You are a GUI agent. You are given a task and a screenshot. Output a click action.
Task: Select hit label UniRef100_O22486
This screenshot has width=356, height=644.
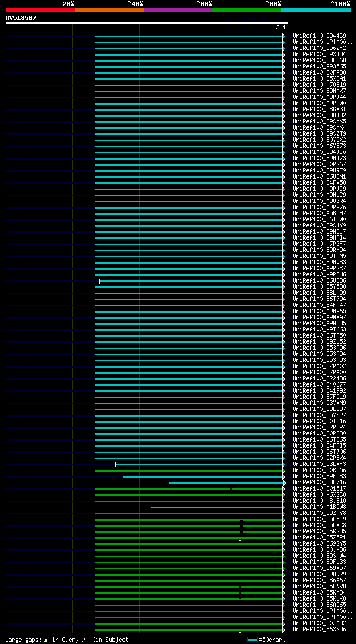[319, 378]
